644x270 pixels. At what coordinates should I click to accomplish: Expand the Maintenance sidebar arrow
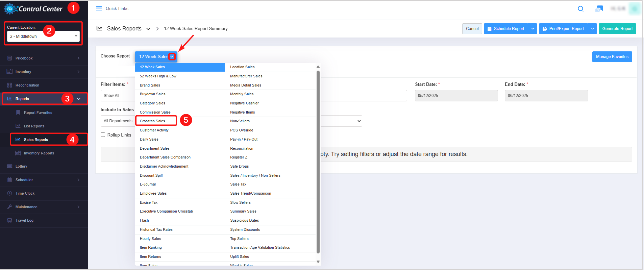click(x=78, y=207)
